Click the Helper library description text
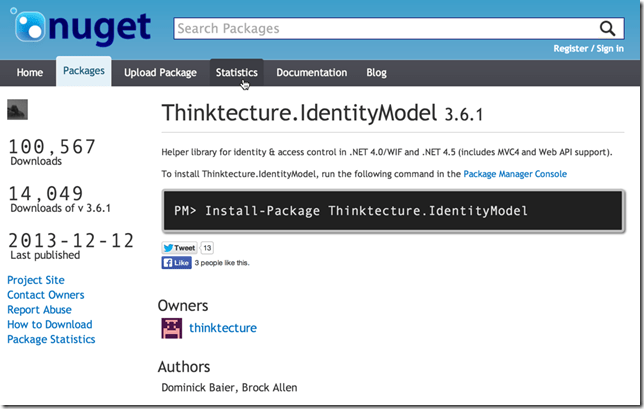Image resolution: width=644 pixels, height=409 pixels. 386,152
